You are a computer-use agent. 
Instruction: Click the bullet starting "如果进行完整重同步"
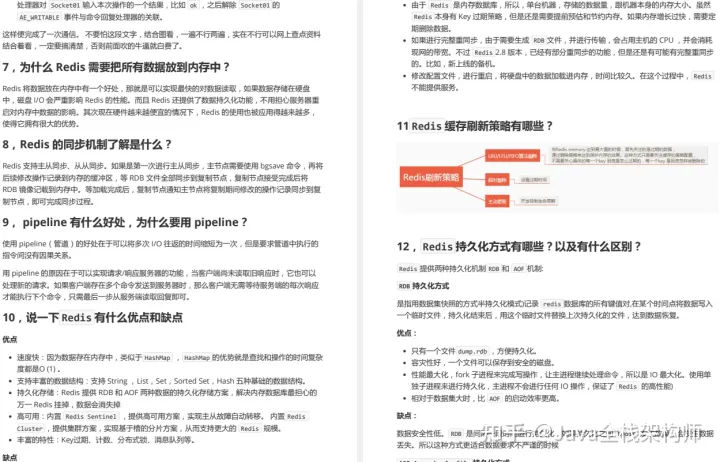point(562,52)
